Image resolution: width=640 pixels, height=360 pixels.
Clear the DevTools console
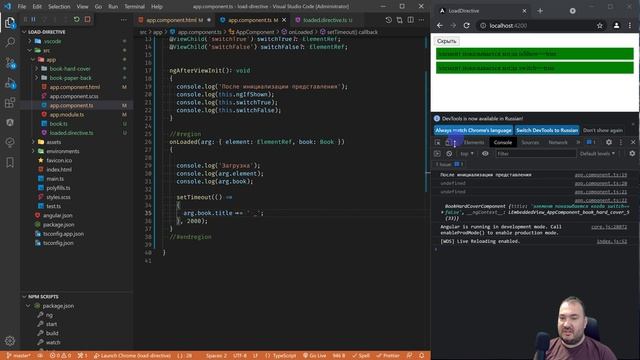[x=449, y=154]
